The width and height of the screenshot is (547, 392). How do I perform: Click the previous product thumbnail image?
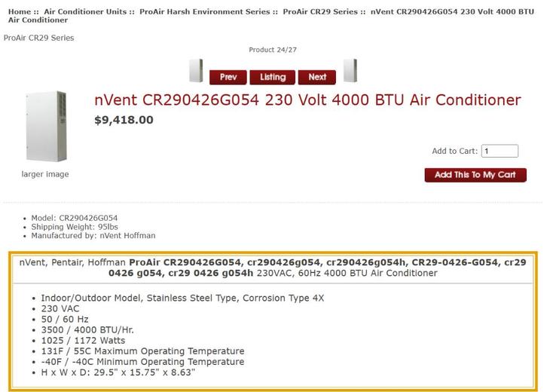[x=196, y=71]
